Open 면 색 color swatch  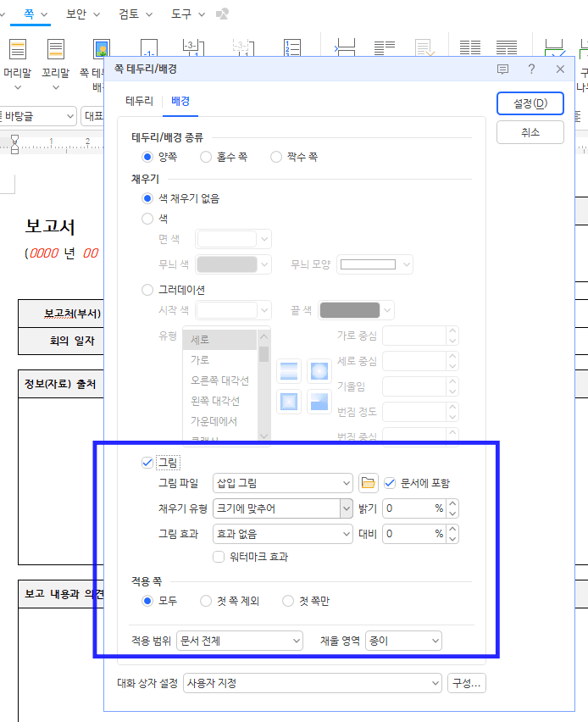click(x=234, y=239)
